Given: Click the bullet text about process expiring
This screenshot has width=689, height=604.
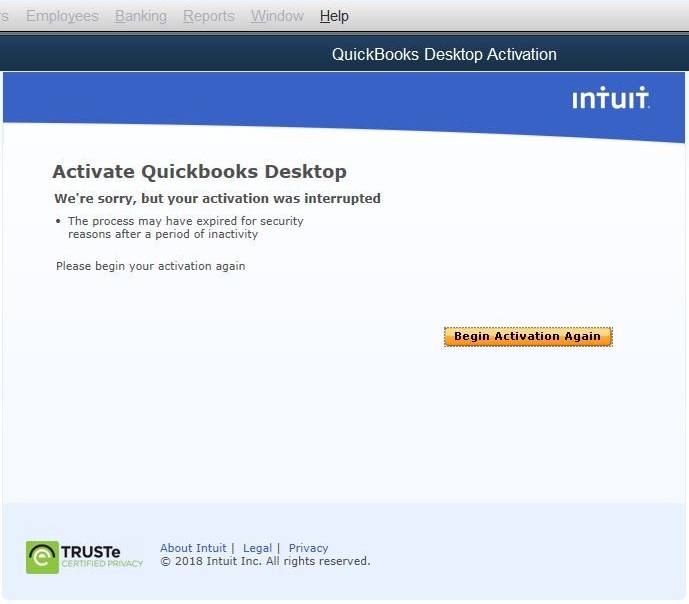Looking at the screenshot, I should coord(185,227).
